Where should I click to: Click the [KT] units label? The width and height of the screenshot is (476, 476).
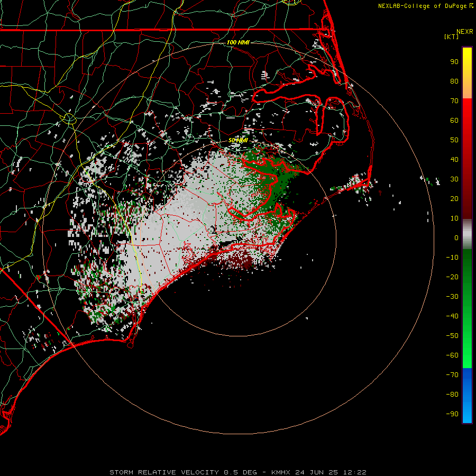coord(451,36)
